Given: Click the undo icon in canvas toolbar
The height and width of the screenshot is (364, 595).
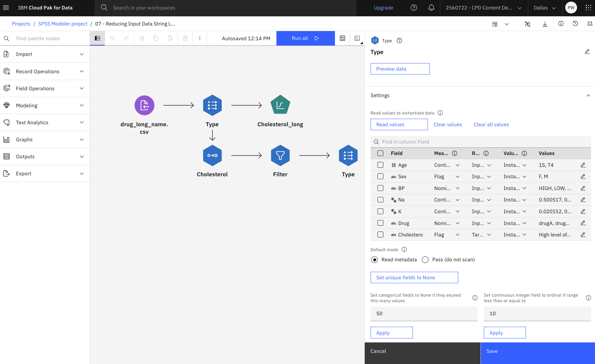Looking at the screenshot, I should click(x=112, y=38).
